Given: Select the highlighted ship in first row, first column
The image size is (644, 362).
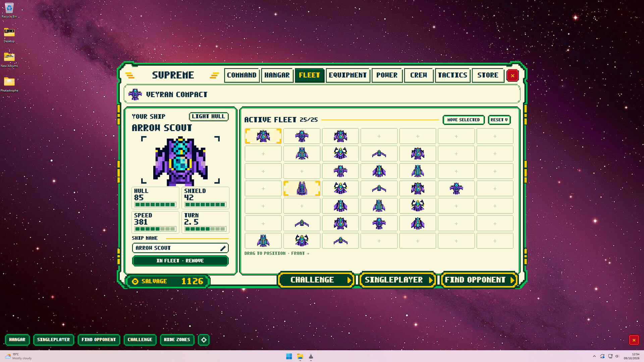Looking at the screenshot, I should tap(263, 136).
